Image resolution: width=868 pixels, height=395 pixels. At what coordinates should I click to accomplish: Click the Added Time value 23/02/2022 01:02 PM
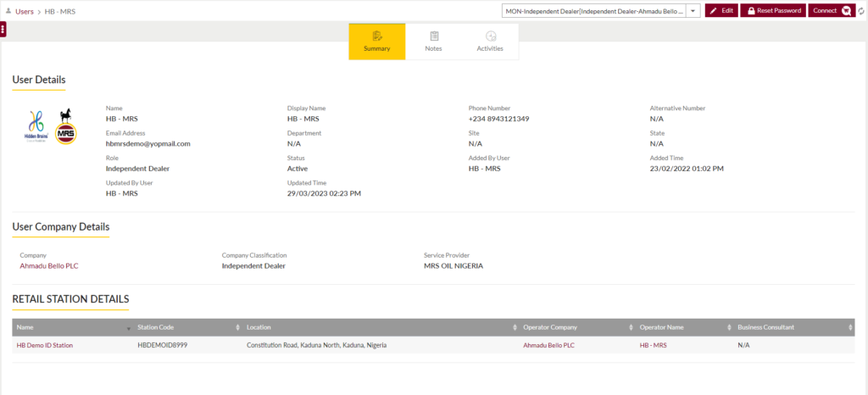click(687, 168)
